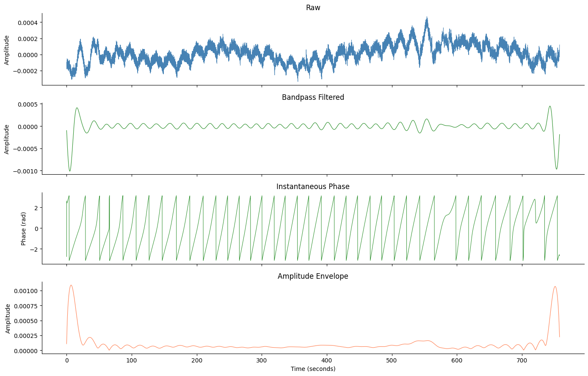
Task: Click the first envelope peak near time zero
Action: tap(71, 285)
